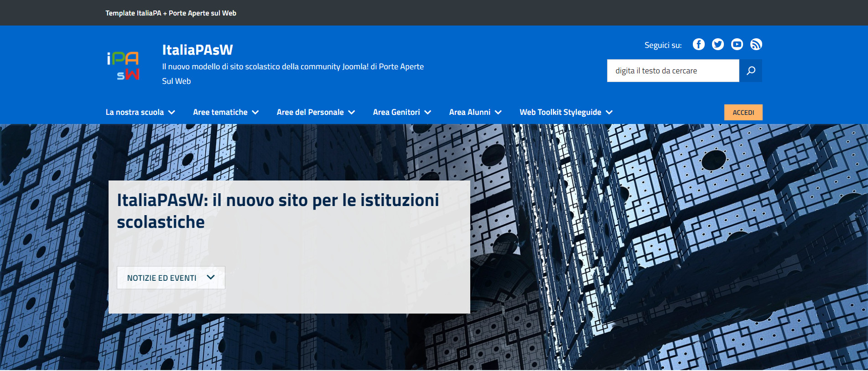
Task: Open the RSS feed icon
Action: 756,44
